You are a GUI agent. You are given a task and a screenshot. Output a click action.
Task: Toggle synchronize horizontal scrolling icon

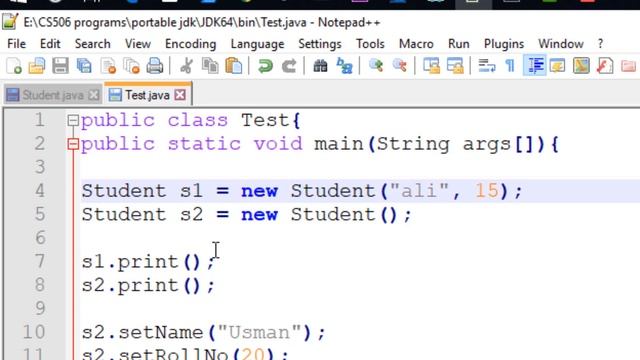(455, 66)
